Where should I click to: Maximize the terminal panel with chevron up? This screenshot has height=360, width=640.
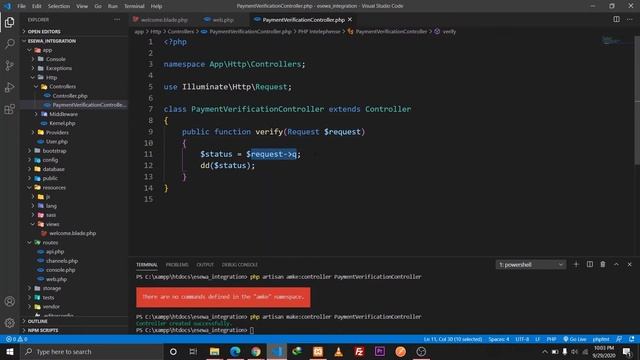point(616,264)
